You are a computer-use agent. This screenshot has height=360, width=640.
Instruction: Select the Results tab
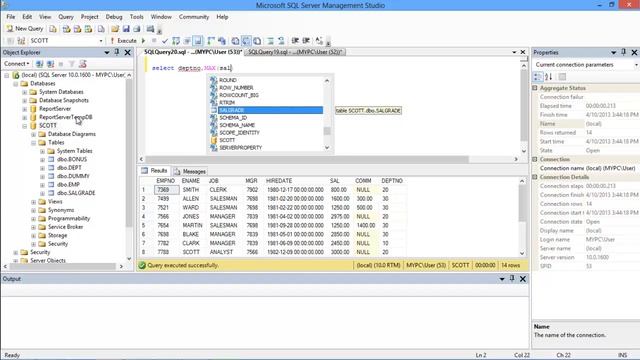point(154,171)
